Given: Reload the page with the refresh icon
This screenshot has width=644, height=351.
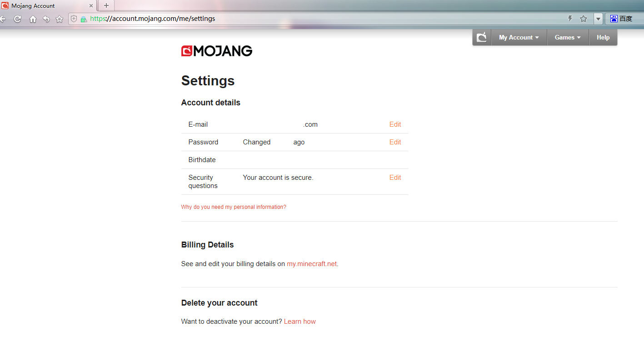Looking at the screenshot, I should point(18,19).
